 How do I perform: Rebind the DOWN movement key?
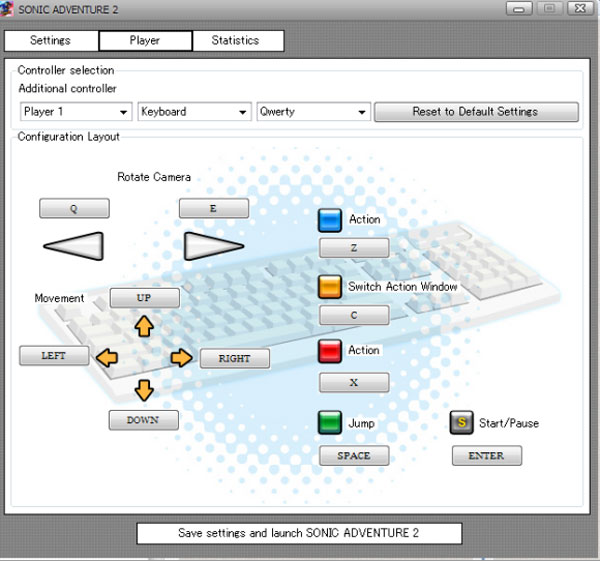coord(143,420)
